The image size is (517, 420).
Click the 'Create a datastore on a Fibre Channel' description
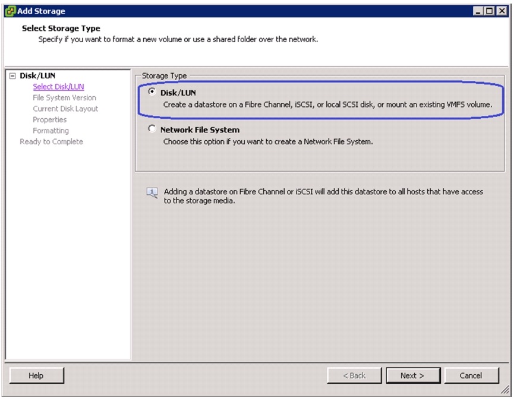(x=327, y=105)
